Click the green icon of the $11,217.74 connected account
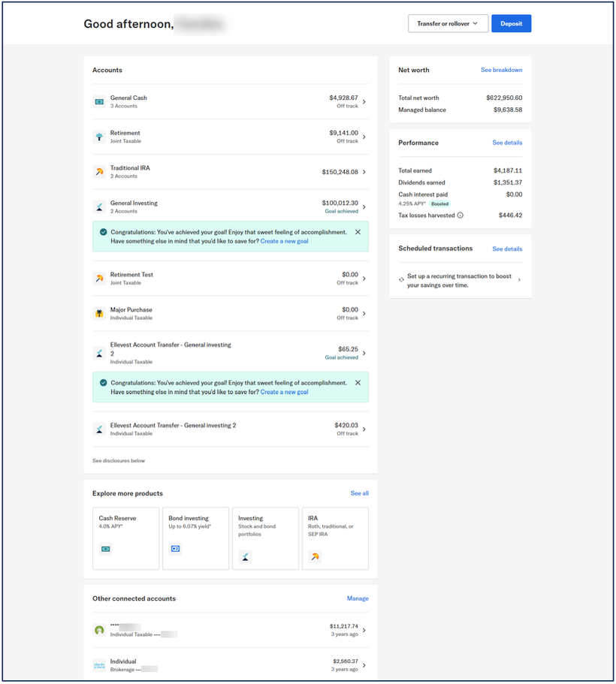 (100, 630)
